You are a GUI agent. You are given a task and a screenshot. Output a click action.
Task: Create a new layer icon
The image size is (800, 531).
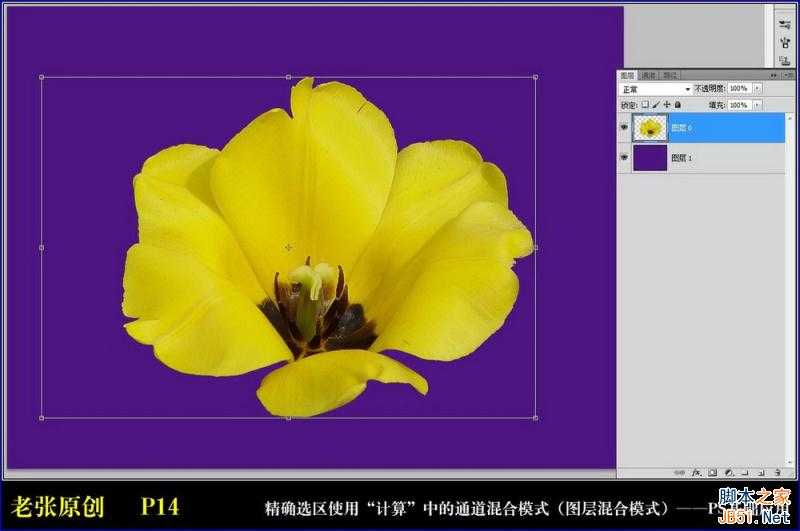point(761,473)
